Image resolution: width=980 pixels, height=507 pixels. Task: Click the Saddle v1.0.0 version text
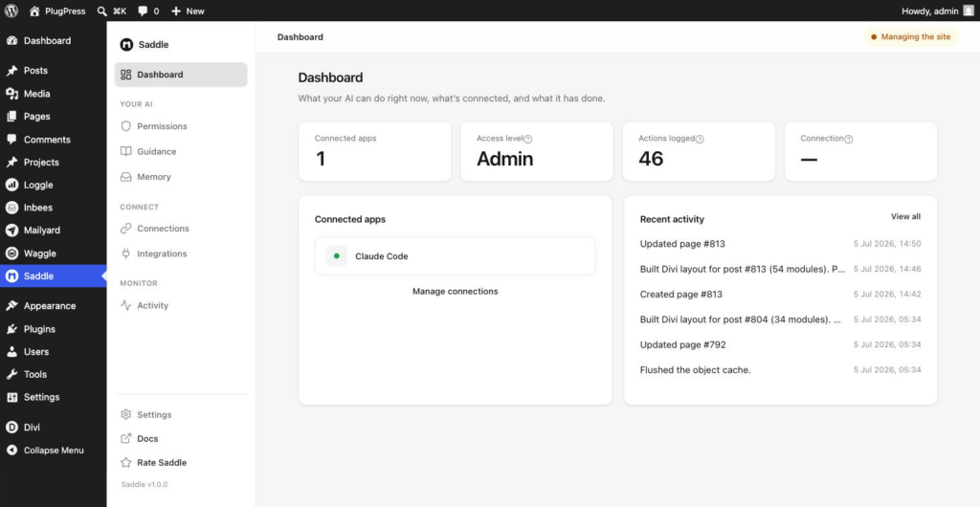coord(145,485)
